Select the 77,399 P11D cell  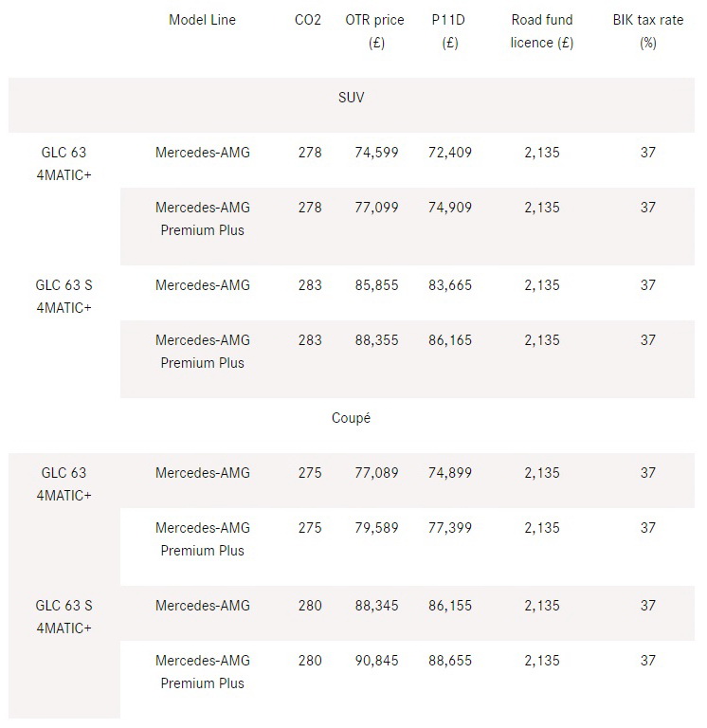coord(450,528)
